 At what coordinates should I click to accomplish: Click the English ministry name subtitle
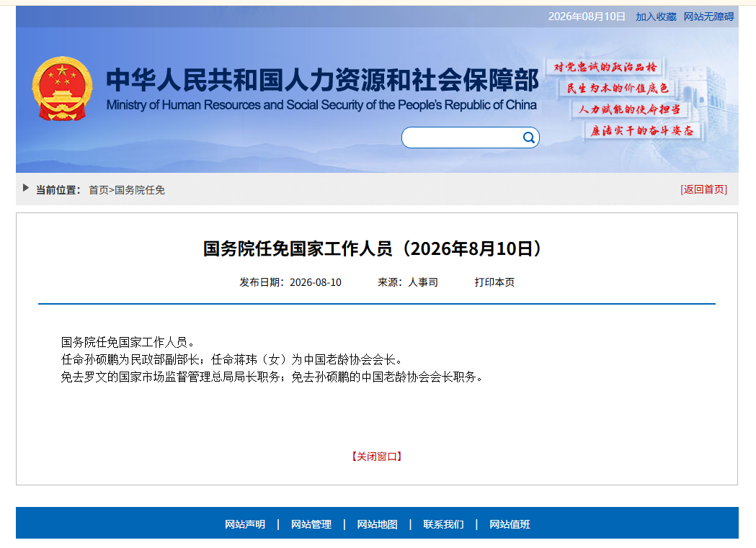tap(321, 105)
